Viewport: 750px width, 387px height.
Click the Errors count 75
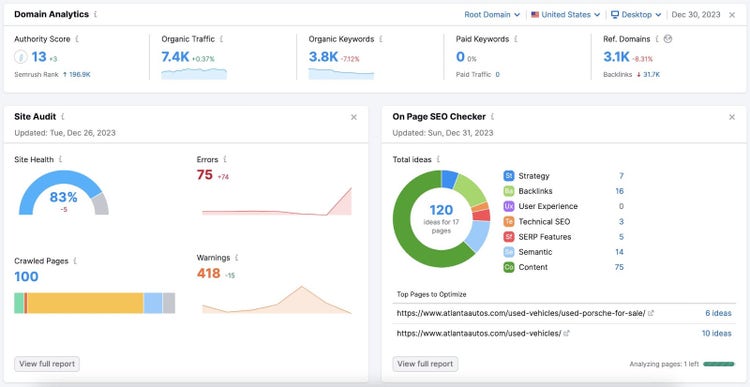(x=204, y=175)
